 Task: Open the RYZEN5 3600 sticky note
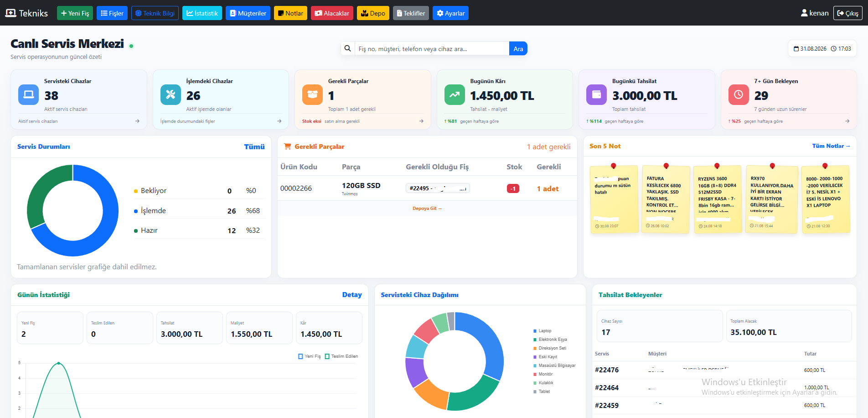tap(718, 199)
